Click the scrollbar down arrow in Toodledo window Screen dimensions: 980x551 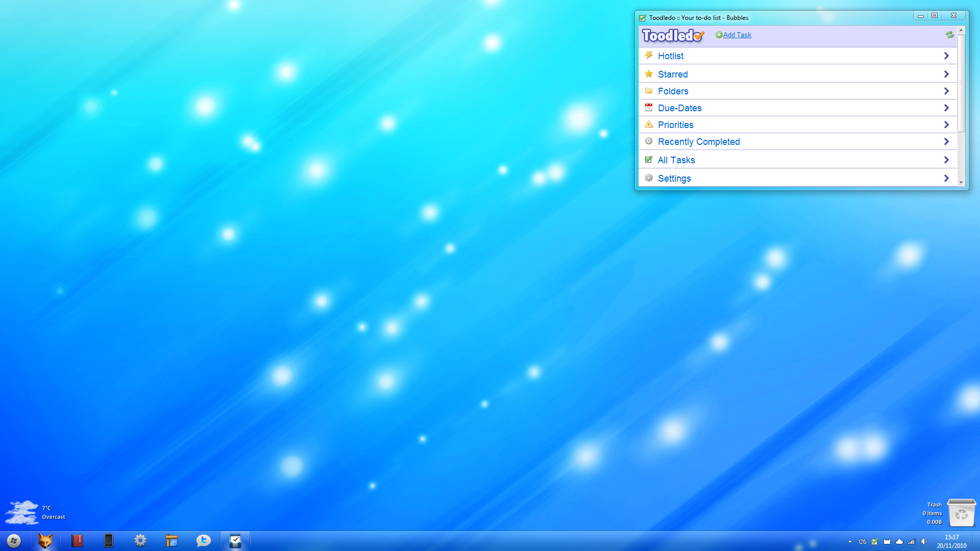[961, 182]
